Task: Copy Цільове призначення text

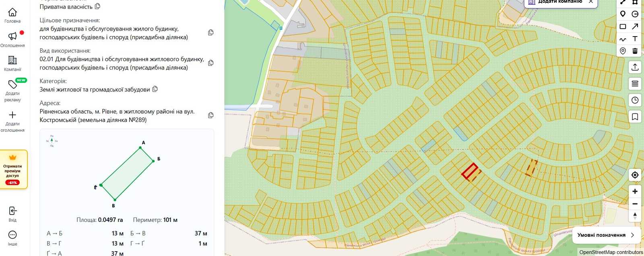Action: pyautogui.click(x=211, y=33)
